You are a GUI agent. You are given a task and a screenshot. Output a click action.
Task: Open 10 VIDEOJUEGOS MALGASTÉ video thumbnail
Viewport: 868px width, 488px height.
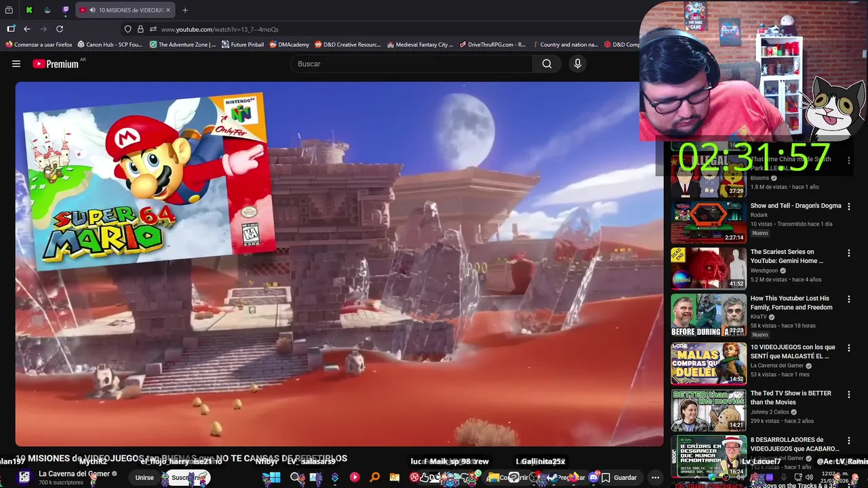tap(708, 363)
